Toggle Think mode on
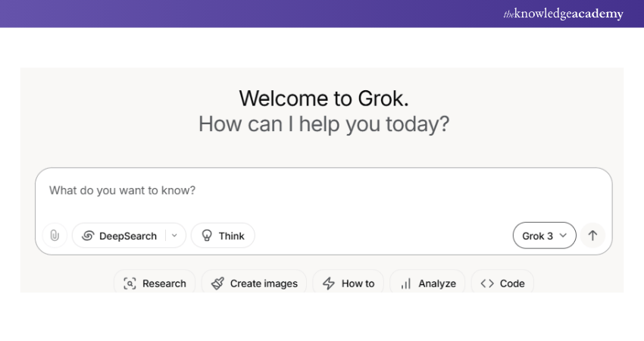 point(223,236)
